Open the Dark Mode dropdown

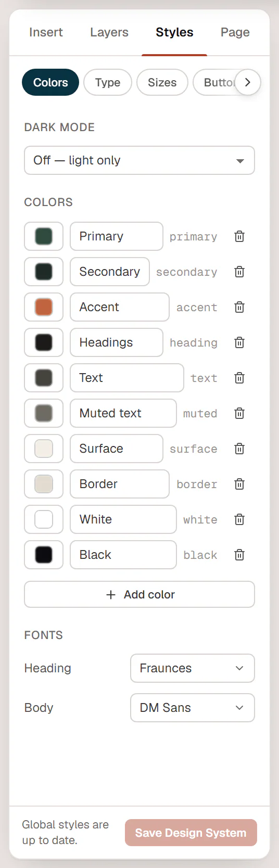pos(139,160)
